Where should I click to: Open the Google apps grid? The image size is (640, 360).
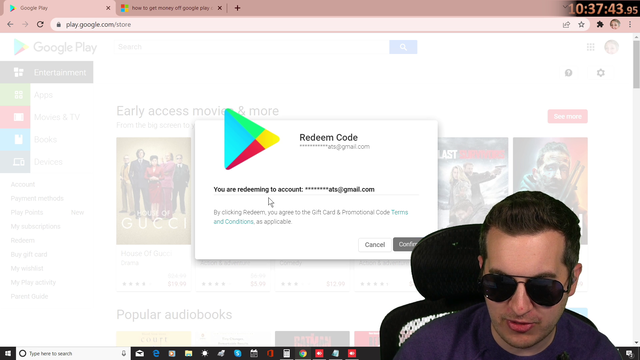tap(590, 47)
